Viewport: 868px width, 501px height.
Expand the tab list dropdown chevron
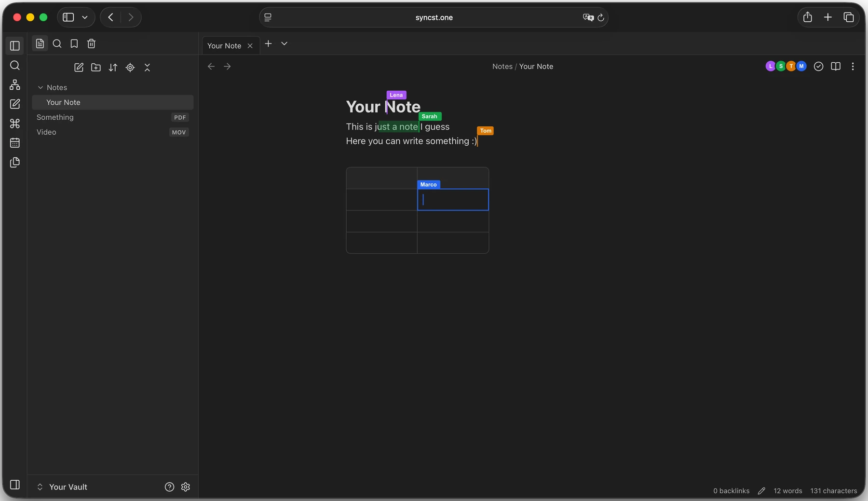click(285, 44)
